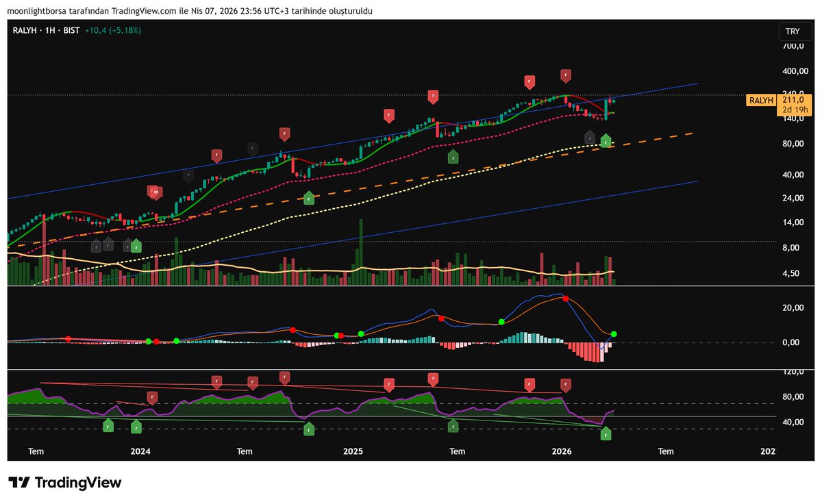
Task: Select the red 'm' marker on price chart
Action: point(156,193)
